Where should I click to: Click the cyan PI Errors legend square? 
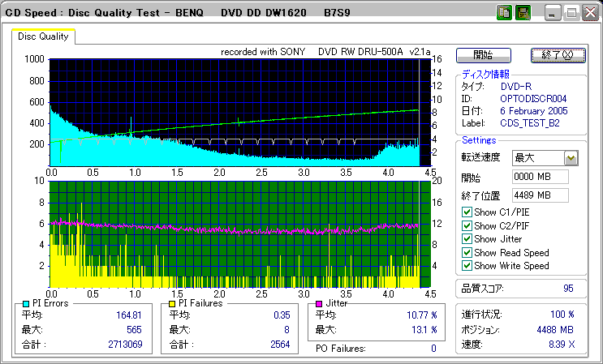(x=26, y=303)
